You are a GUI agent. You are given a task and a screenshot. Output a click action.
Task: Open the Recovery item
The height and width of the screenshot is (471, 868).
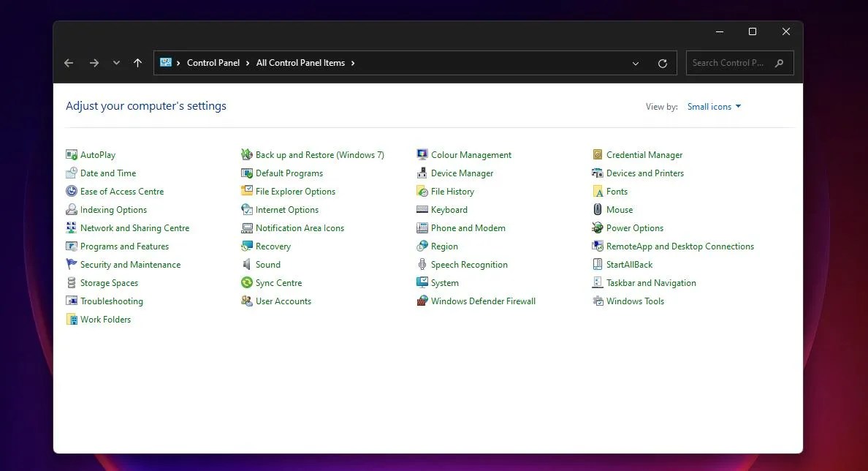(x=272, y=246)
